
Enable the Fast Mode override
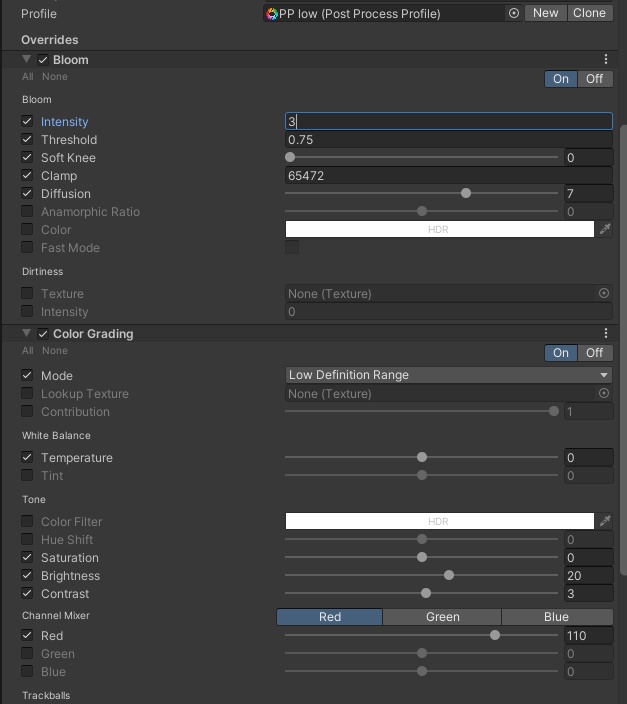tap(27, 247)
